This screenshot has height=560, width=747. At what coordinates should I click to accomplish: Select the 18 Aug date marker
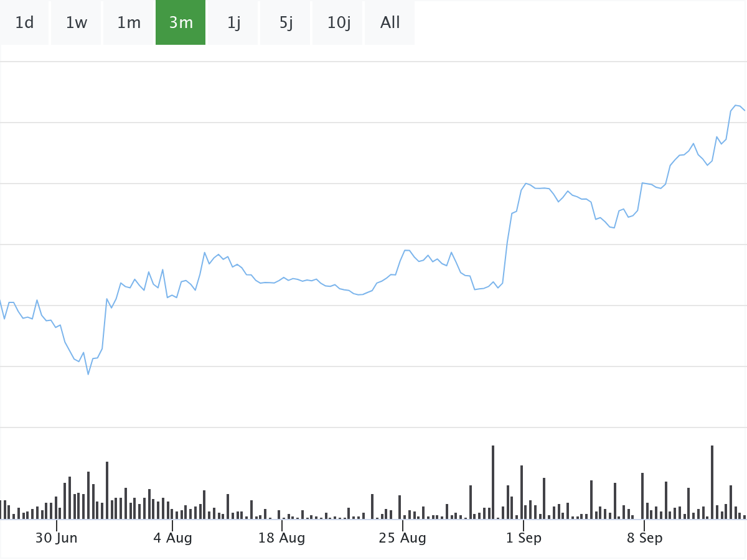click(x=281, y=538)
